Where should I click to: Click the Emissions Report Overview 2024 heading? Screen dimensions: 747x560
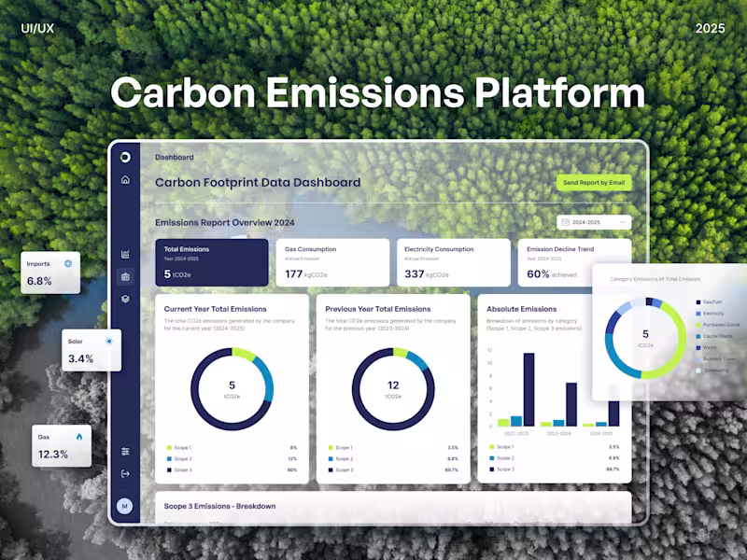225,222
